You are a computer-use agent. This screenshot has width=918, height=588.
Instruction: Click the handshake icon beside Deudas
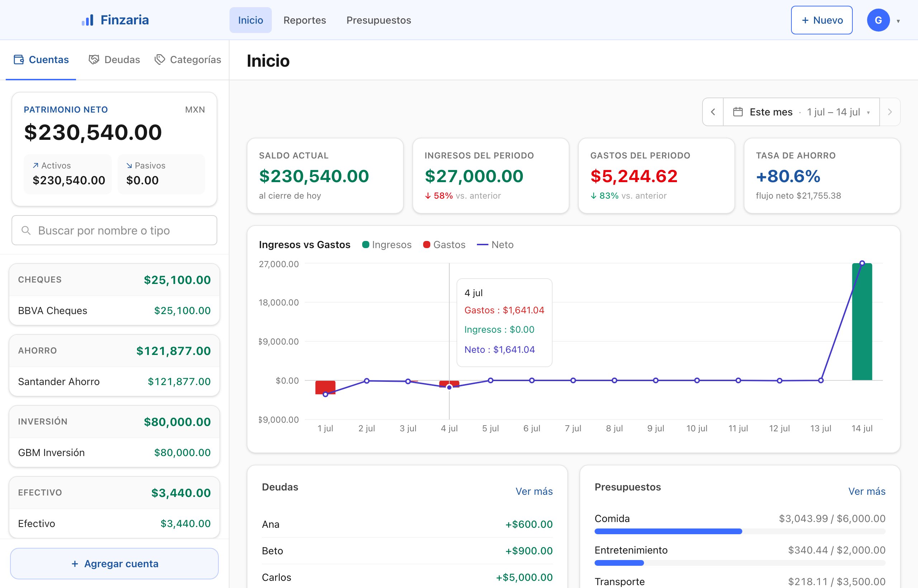click(x=94, y=60)
